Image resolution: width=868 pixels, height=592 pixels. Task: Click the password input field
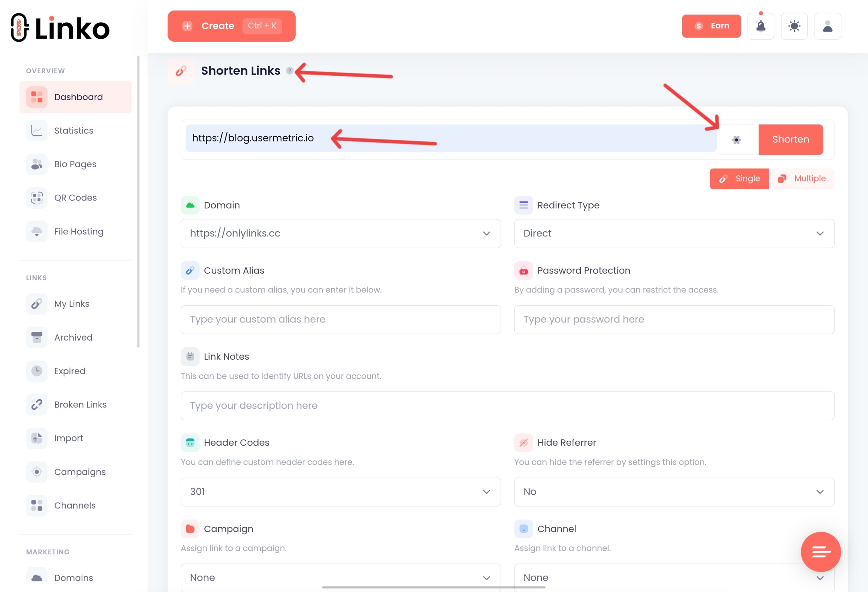[x=674, y=320]
